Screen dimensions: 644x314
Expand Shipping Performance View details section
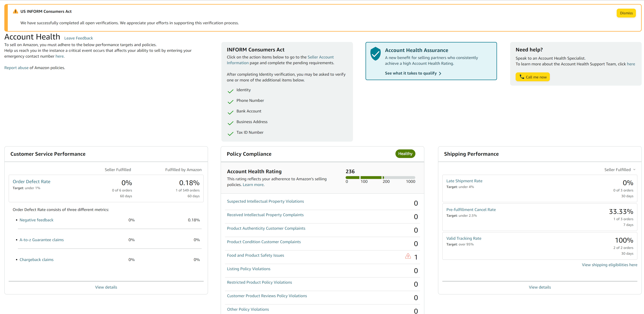click(x=540, y=287)
